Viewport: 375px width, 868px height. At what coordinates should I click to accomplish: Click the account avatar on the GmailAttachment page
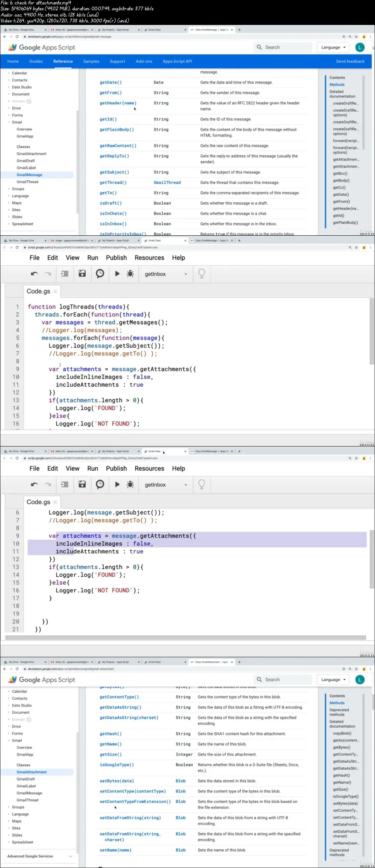(x=360, y=680)
